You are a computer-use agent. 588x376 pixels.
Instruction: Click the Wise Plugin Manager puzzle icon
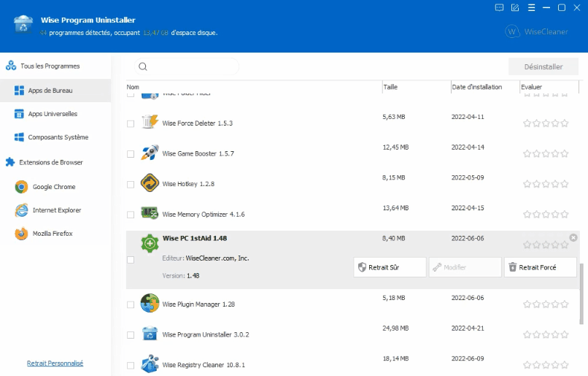pyautogui.click(x=150, y=303)
